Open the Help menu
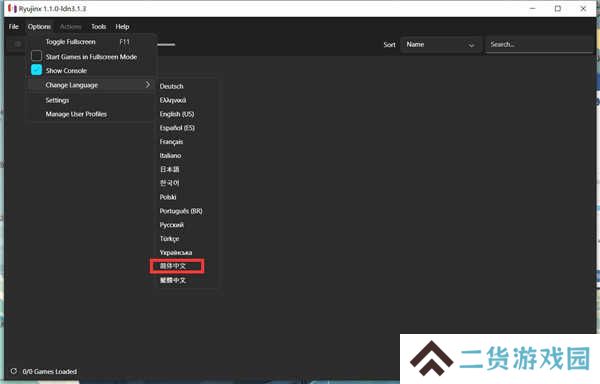 tap(122, 26)
